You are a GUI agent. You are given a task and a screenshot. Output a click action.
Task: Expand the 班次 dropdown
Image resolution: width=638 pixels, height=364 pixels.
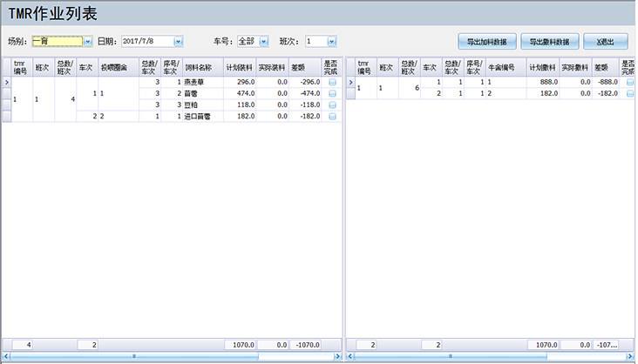[x=331, y=41]
